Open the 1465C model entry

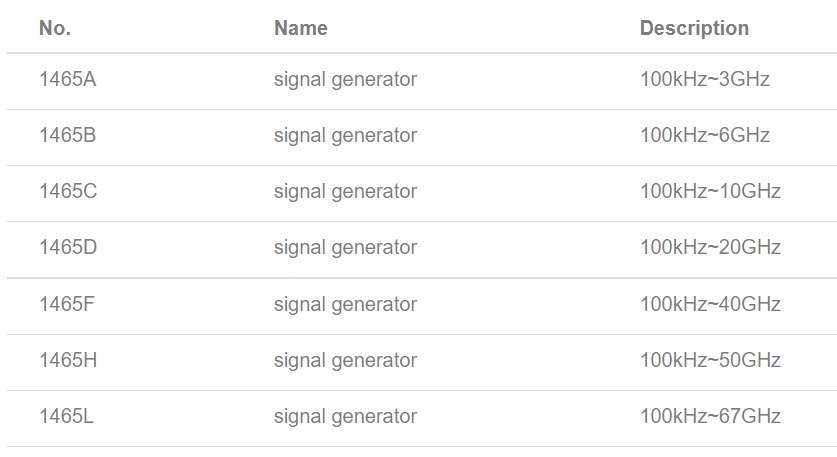(68, 191)
